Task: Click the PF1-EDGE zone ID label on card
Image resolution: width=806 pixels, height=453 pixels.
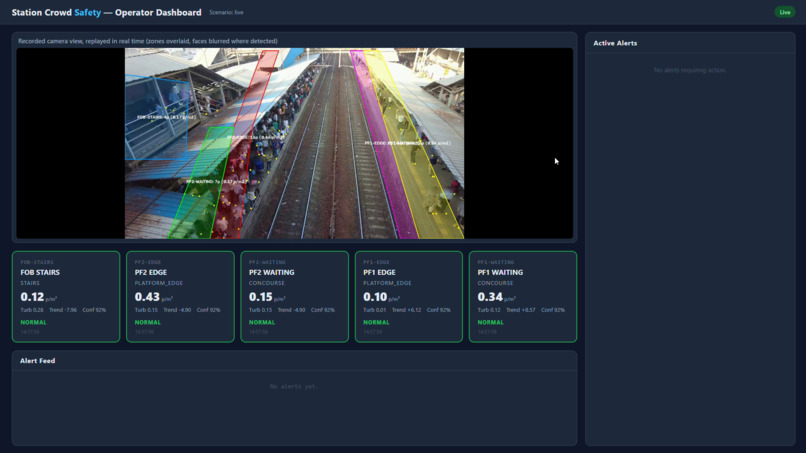Action: pyautogui.click(x=376, y=262)
